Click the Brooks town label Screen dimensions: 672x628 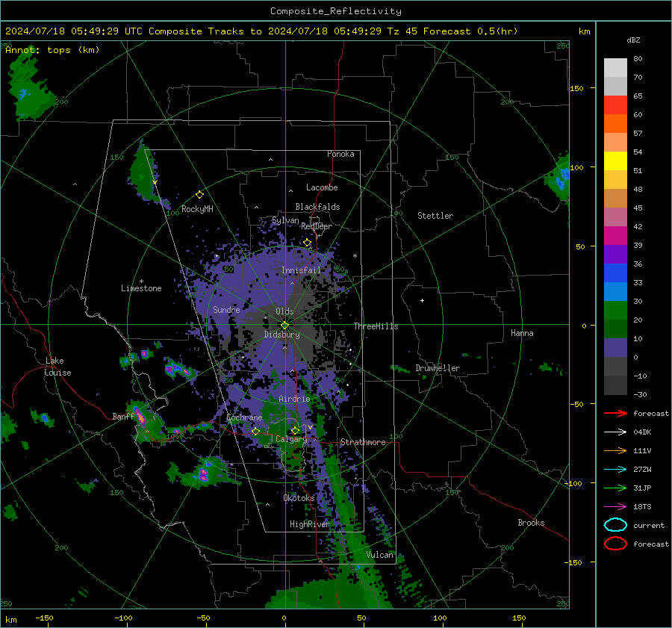[x=531, y=523]
